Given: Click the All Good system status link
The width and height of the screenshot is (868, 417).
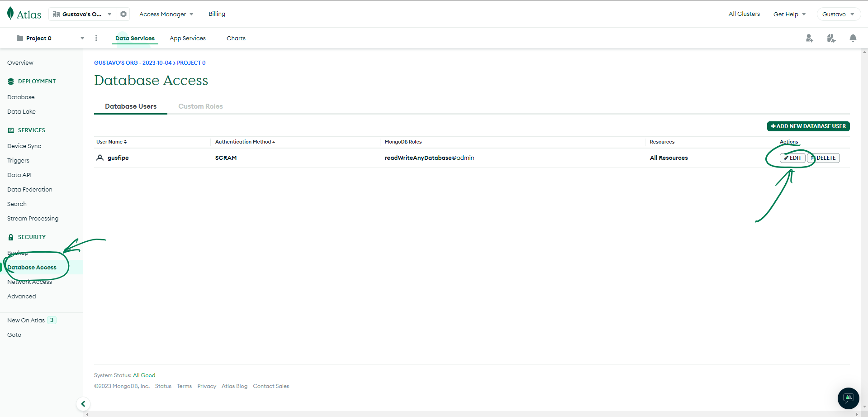Looking at the screenshot, I should click(x=144, y=375).
